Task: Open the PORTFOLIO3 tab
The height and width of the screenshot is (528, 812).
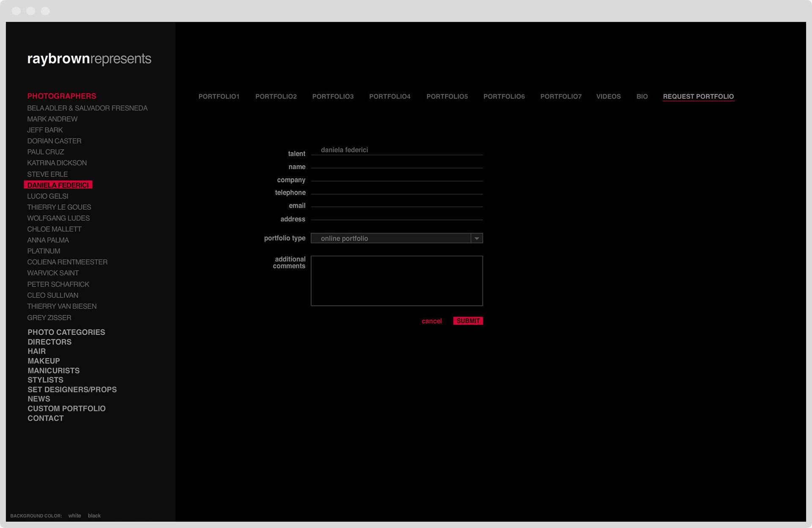Action: coord(333,96)
